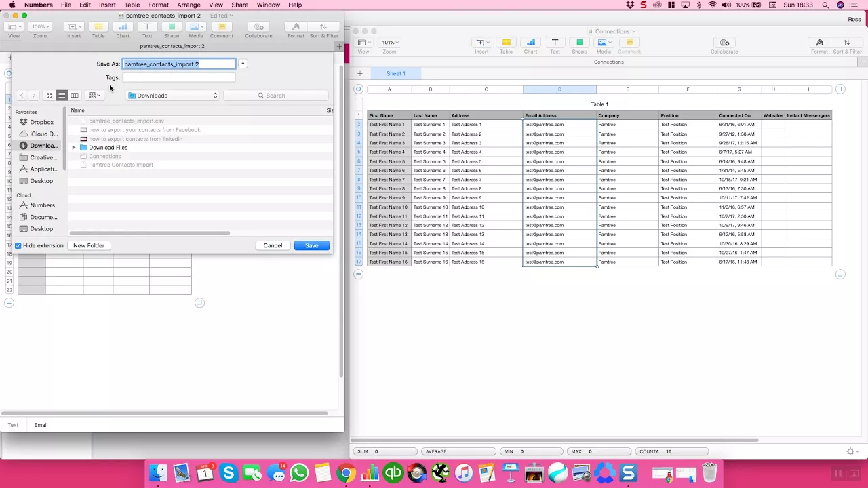Expand Download Files folder disclosure triangle
This screenshot has width=868, height=488.
(x=74, y=148)
